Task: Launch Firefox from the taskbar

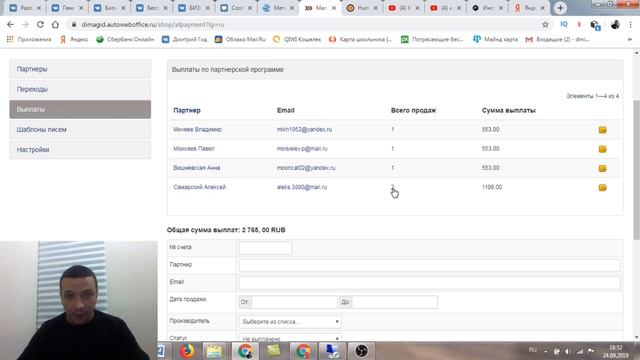Action: (x=187, y=351)
